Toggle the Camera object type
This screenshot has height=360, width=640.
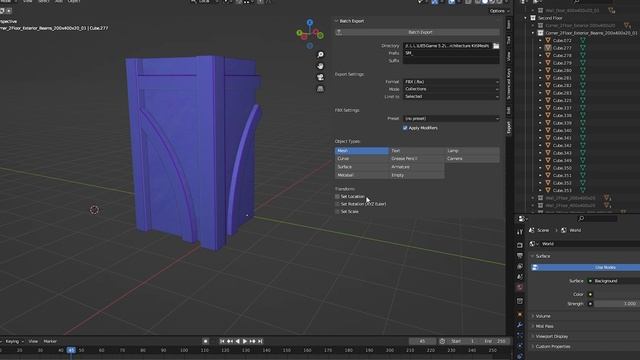(x=472, y=158)
